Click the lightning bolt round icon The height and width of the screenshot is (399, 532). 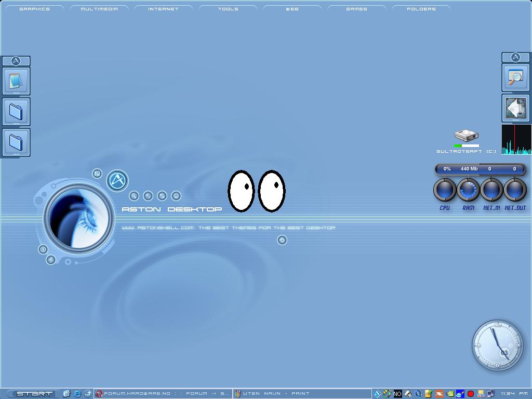coord(51,260)
